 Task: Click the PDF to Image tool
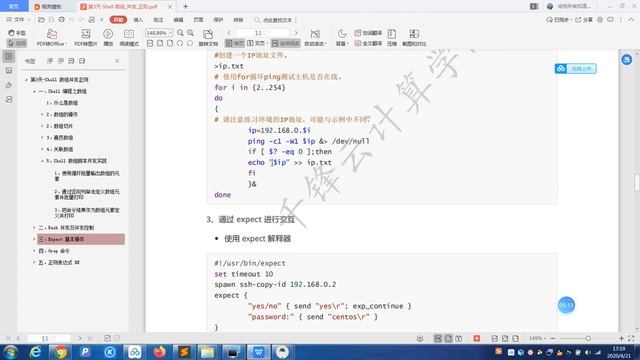click(86, 38)
